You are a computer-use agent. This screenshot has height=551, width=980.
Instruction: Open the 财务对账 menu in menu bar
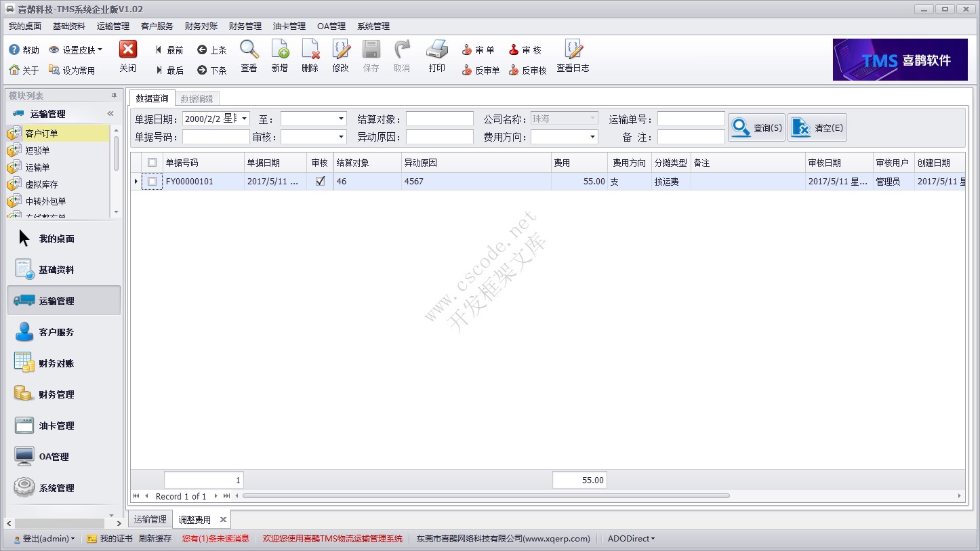point(201,26)
